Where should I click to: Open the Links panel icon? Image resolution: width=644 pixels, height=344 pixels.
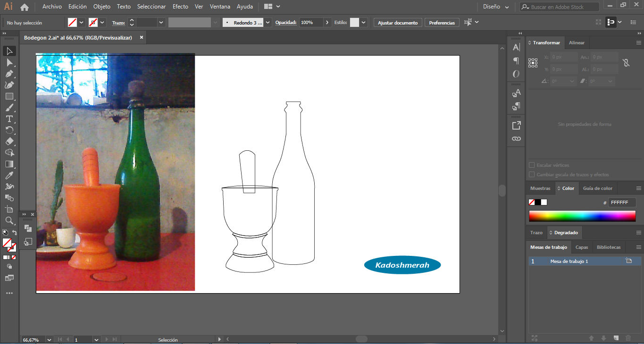pos(516,139)
